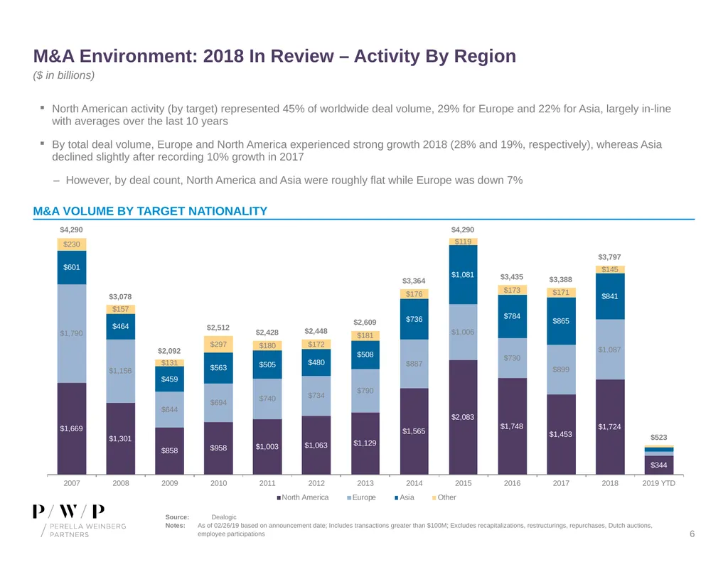Screen dimensions: 728x562
Task: Click the '($ in billions)' subtitle
Action: 63,75
